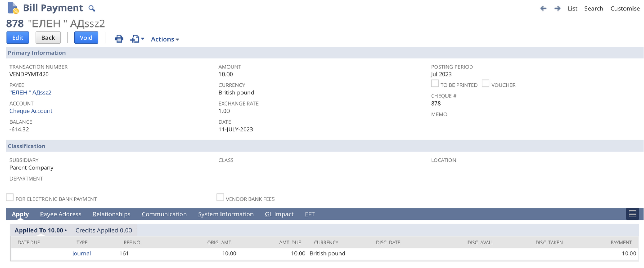
Task: Click the date value 11-JULY-2023
Action: pyautogui.click(x=236, y=129)
